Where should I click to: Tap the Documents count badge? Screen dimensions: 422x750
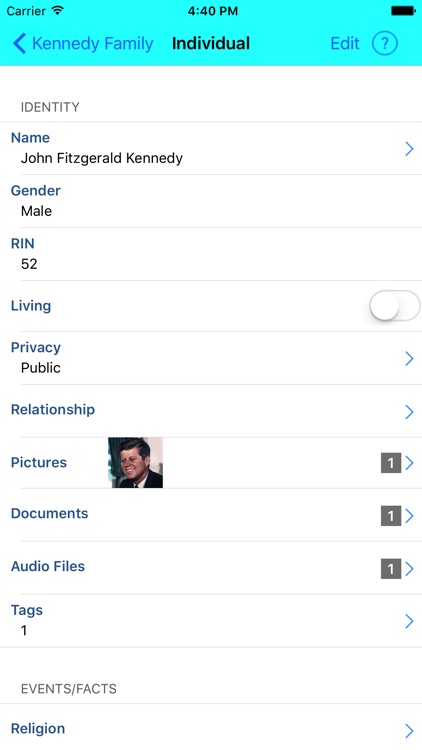(x=391, y=516)
